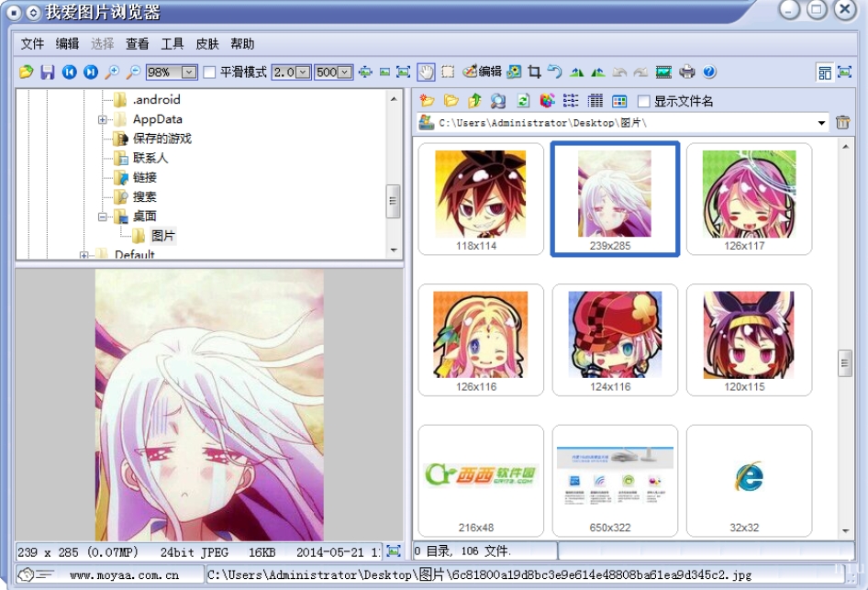The image size is (868, 590).
Task: Save the image with the floppy disk icon
Action: (48, 72)
